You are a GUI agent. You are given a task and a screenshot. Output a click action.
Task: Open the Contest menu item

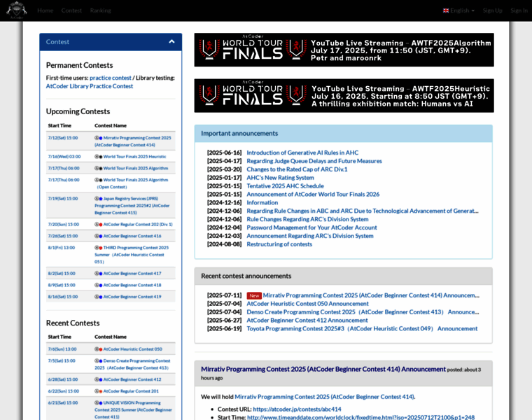coord(71,10)
